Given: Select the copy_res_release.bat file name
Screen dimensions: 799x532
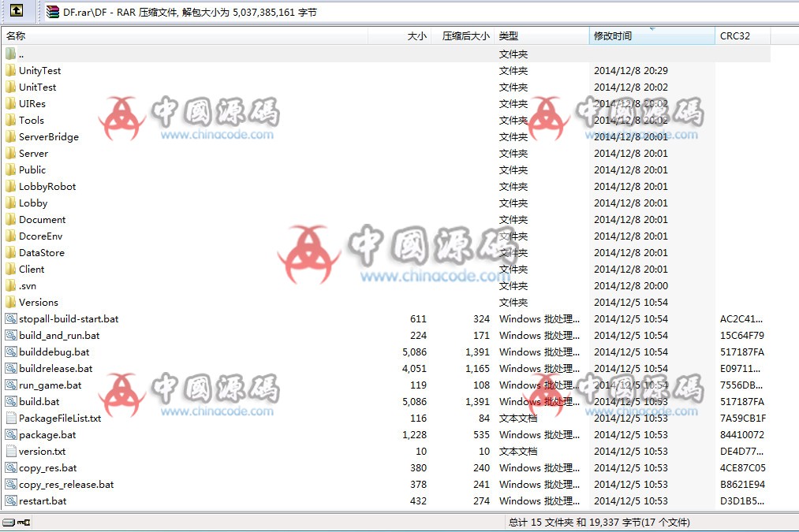Looking at the screenshot, I should (66, 484).
